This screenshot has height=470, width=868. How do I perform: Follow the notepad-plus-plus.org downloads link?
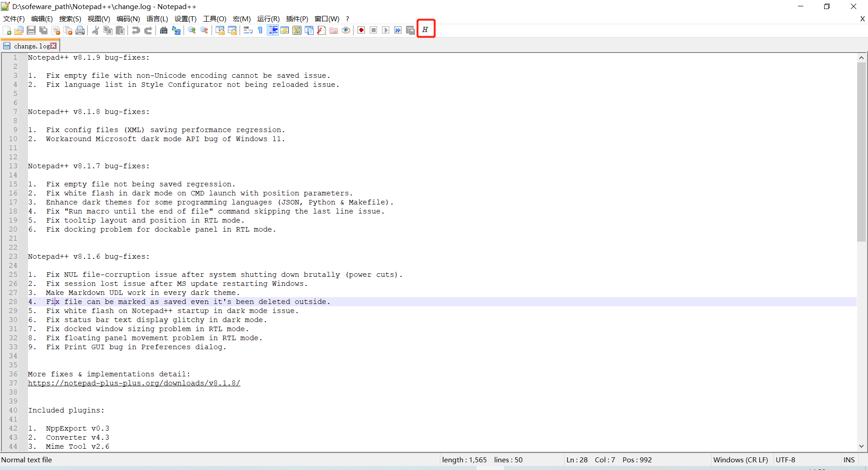point(134,383)
